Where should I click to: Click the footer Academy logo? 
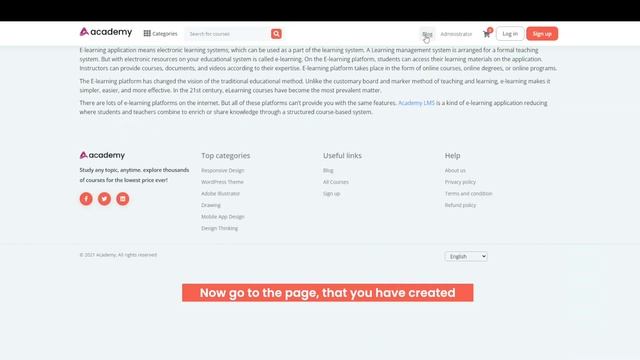pyautogui.click(x=102, y=155)
